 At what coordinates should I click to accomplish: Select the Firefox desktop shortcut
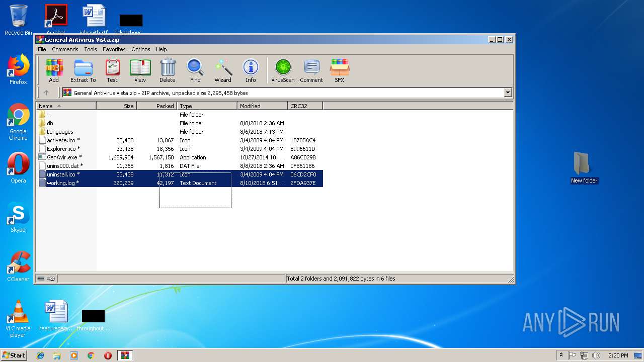click(x=18, y=69)
